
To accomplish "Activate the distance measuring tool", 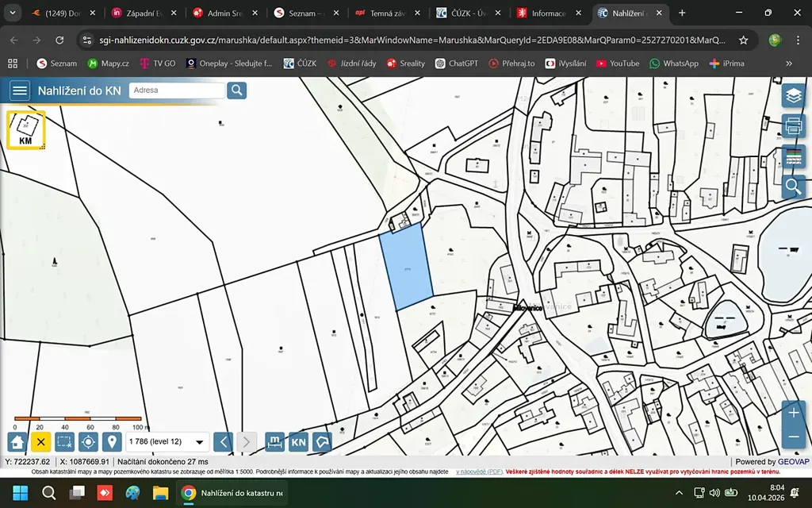I will pos(274,442).
